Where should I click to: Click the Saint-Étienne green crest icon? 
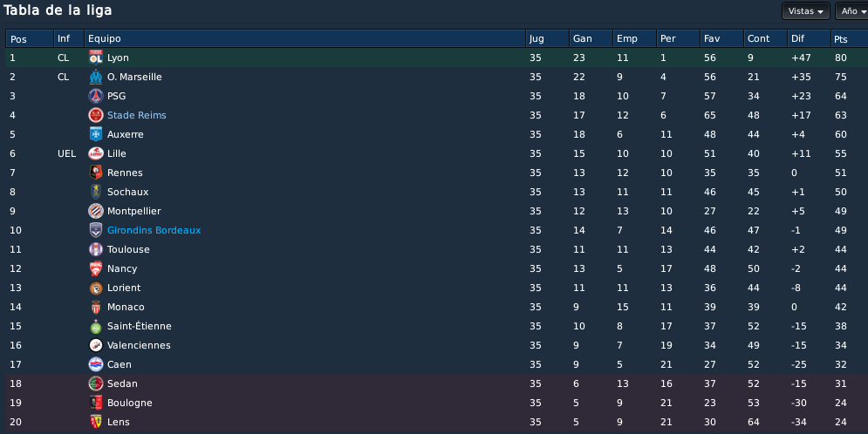point(96,326)
